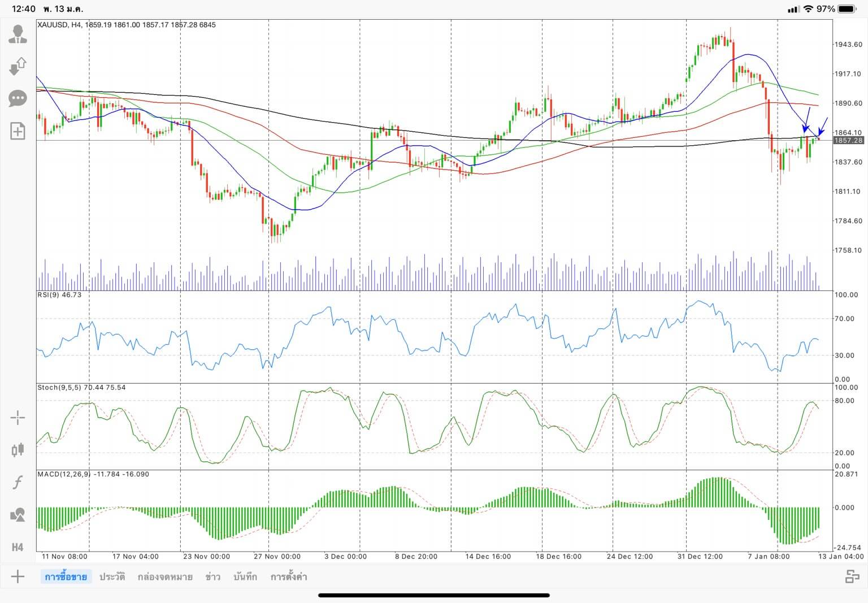Click the 3 Dec 00:00 time label
The width and height of the screenshot is (868, 603).
point(345,557)
